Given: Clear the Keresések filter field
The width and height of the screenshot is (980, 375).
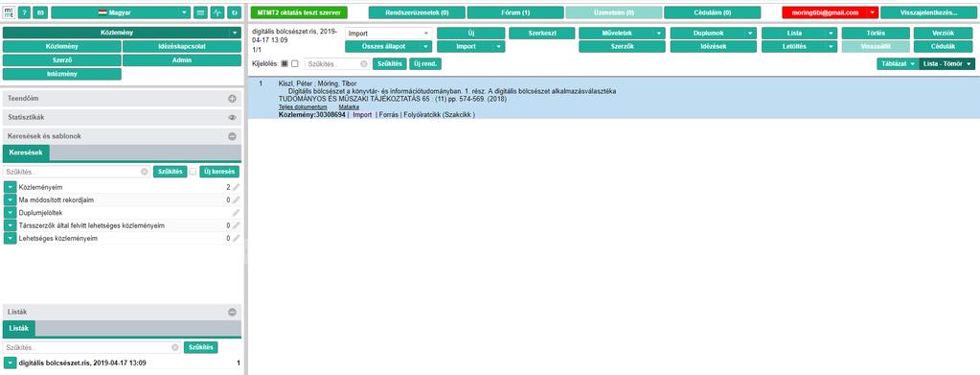Looking at the screenshot, I should (145, 172).
